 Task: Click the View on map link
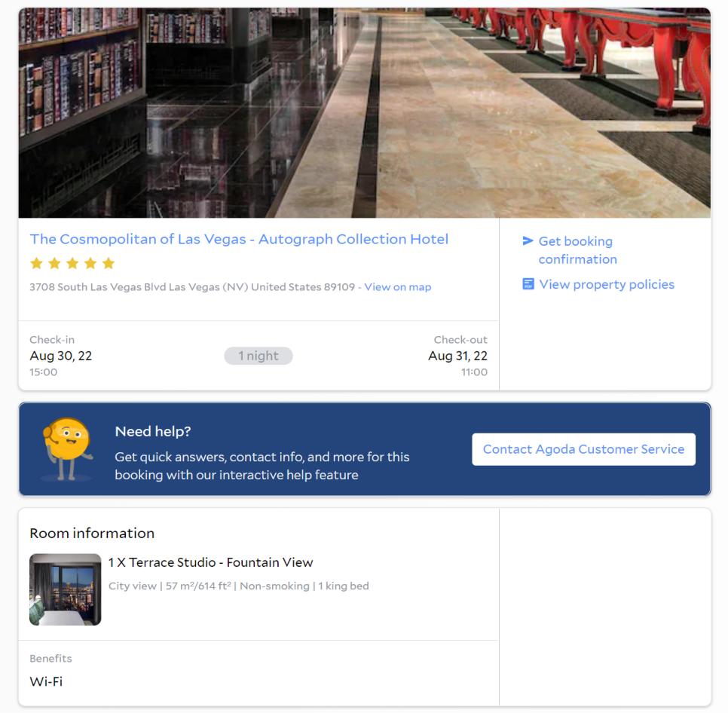tap(397, 287)
